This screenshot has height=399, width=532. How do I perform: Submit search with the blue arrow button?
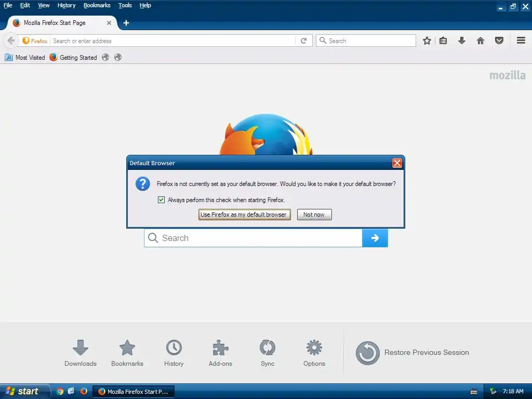point(375,238)
